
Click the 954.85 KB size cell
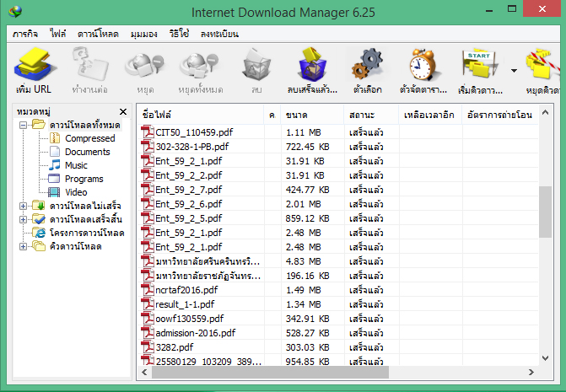pyautogui.click(x=308, y=361)
